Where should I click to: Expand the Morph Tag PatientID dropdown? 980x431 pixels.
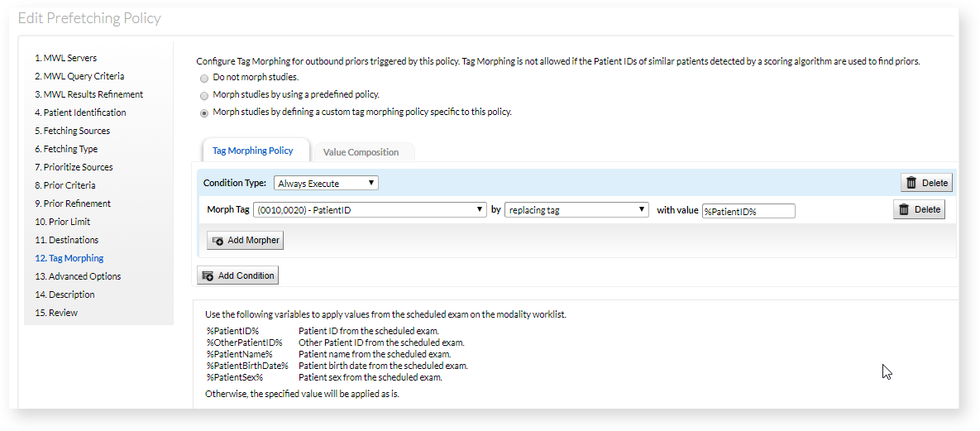point(370,210)
